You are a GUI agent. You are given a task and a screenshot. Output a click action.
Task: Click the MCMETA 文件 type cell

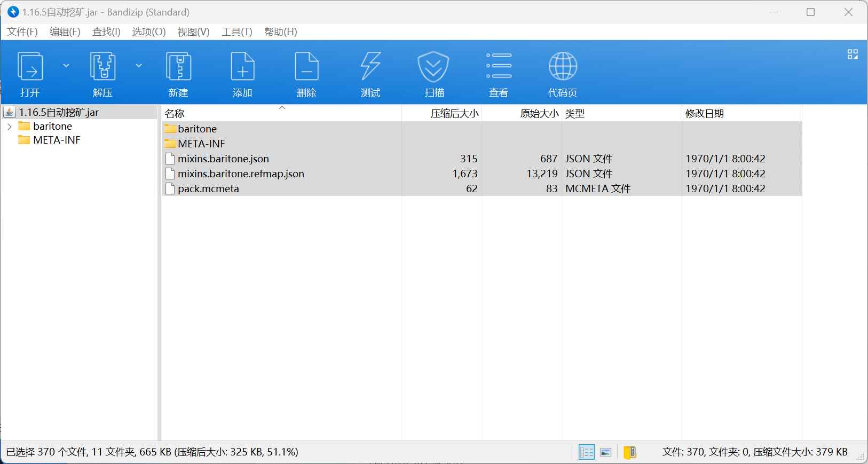pyautogui.click(x=598, y=188)
